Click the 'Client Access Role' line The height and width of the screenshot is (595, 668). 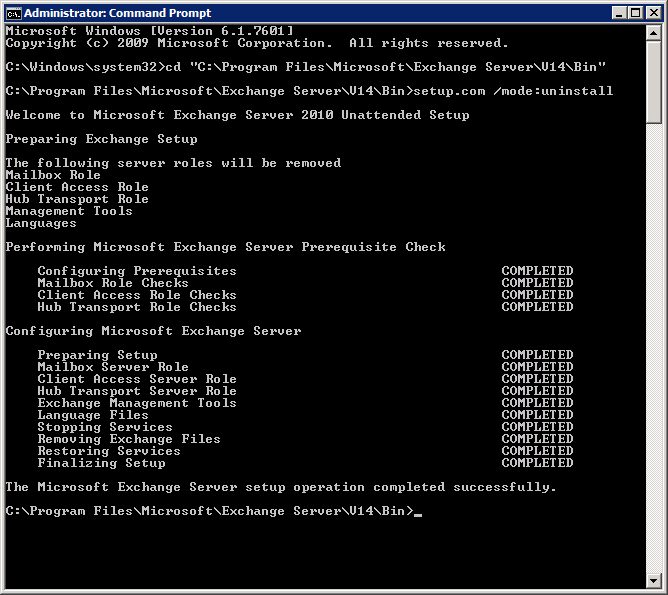77,187
